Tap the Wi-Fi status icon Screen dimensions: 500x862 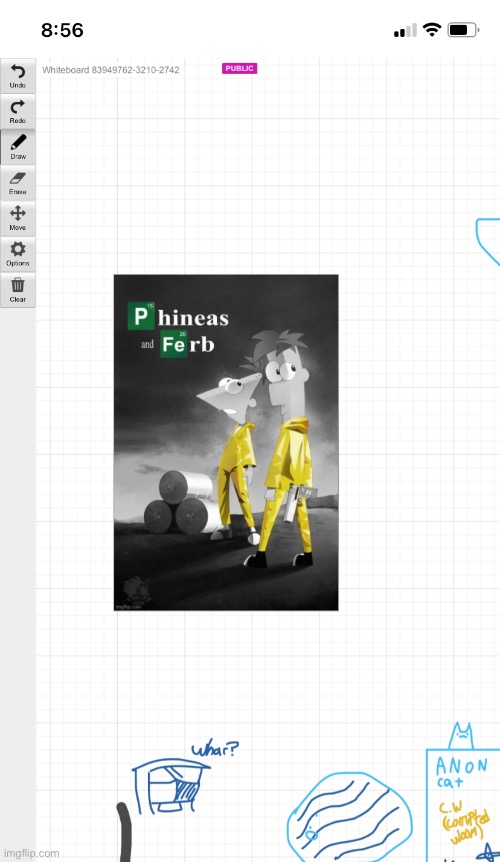point(433,30)
